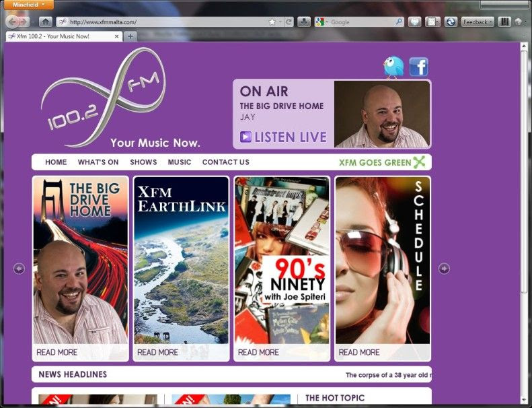This screenshot has width=532, height=408.
Task: Click the print toolbar icon
Action: [414, 22]
